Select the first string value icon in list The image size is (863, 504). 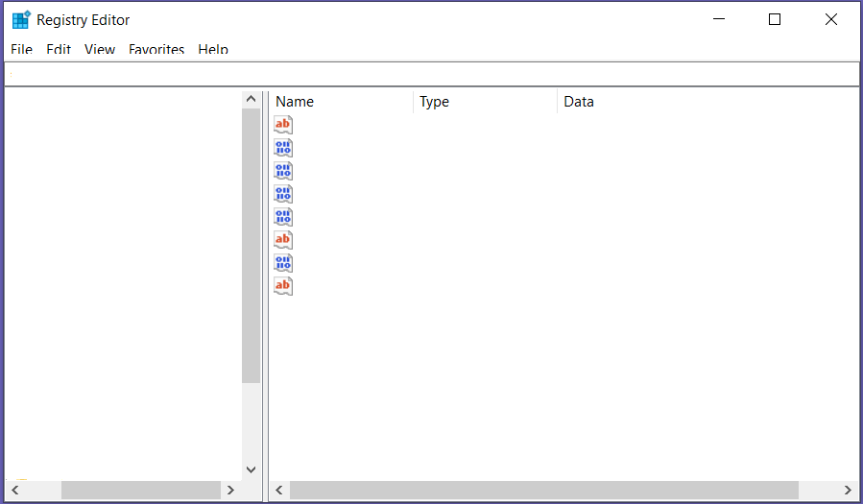[283, 125]
